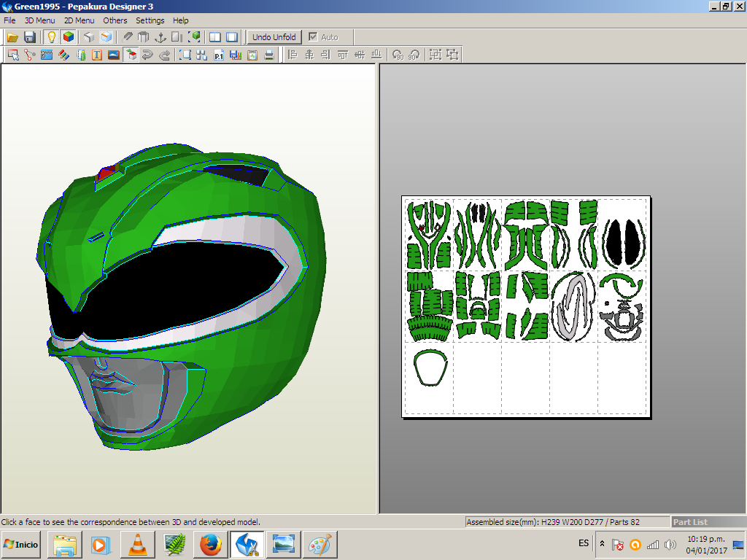The width and height of the screenshot is (747, 560).
Task: Click the ungroup parts icon
Action: (452, 55)
